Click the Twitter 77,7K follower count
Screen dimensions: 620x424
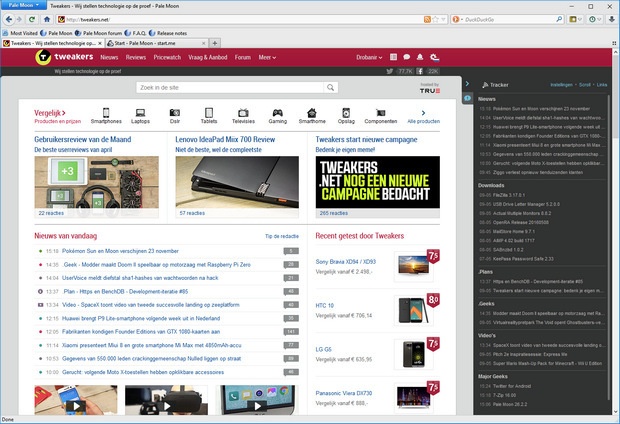tap(405, 71)
